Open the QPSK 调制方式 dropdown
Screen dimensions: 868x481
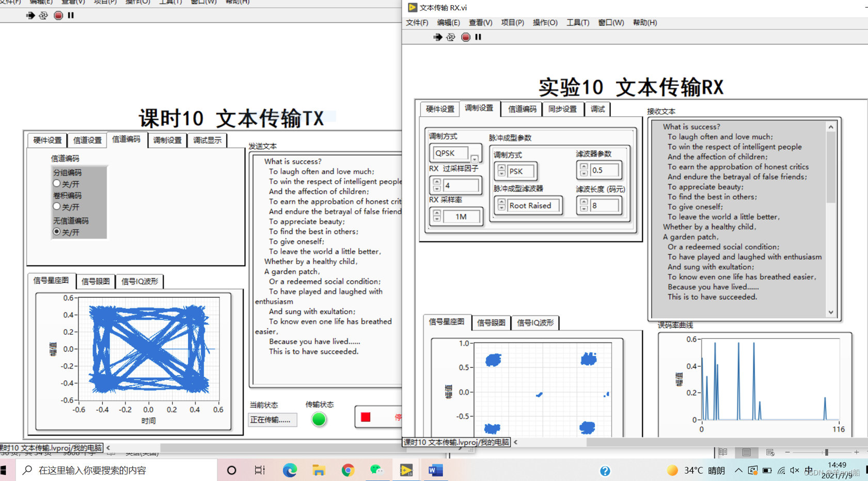[475, 158]
